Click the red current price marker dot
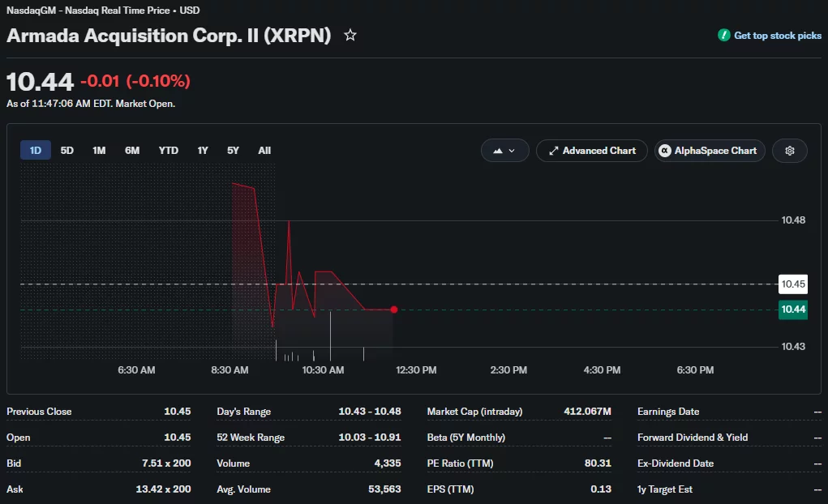The image size is (828, 504). point(394,310)
